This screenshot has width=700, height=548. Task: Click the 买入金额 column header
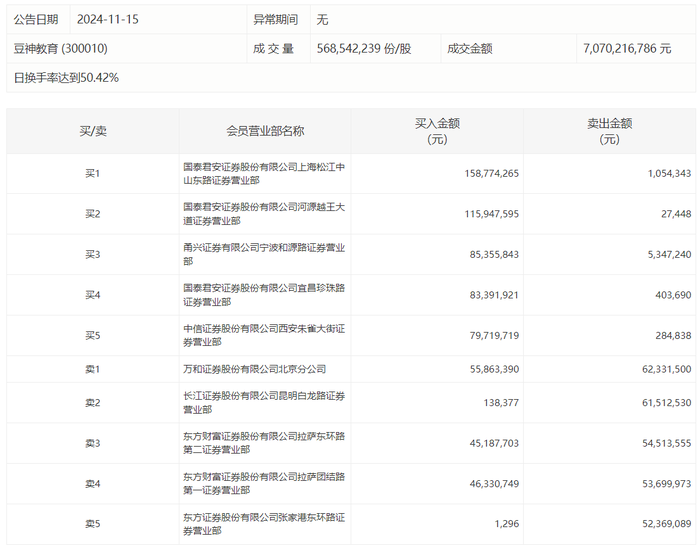coord(437,131)
